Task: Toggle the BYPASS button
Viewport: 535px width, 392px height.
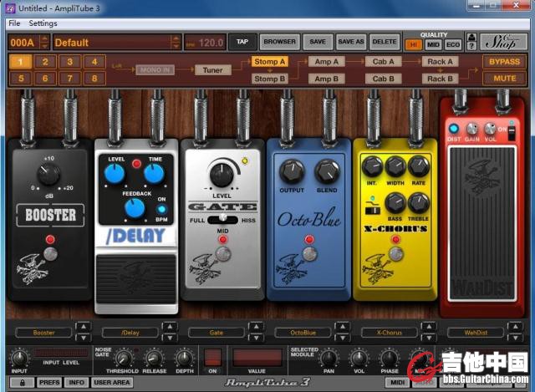Action: click(x=504, y=62)
